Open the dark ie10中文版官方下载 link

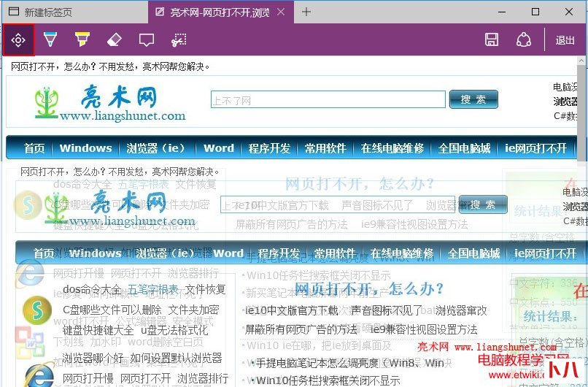(x=292, y=310)
